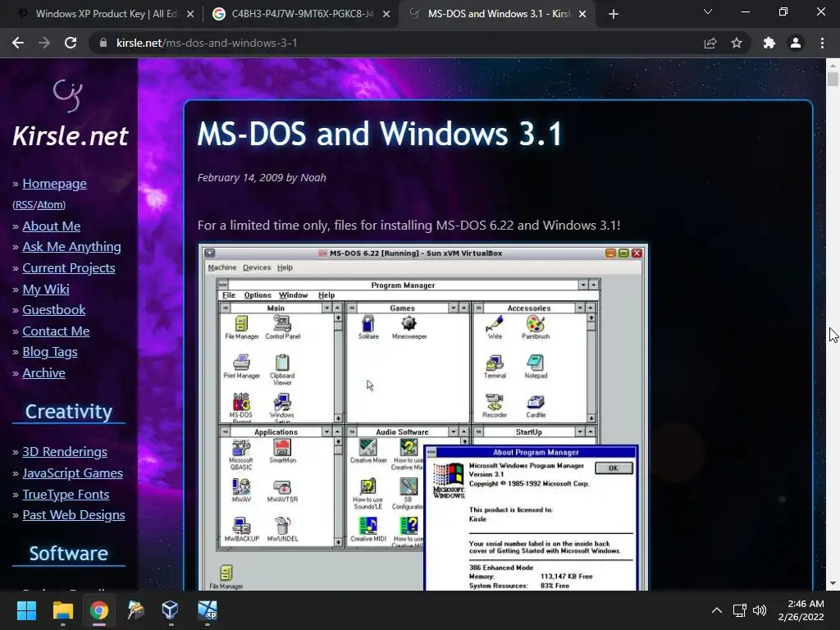This screenshot has height=630, width=840.
Task: Go to About Me page
Action: (x=52, y=226)
